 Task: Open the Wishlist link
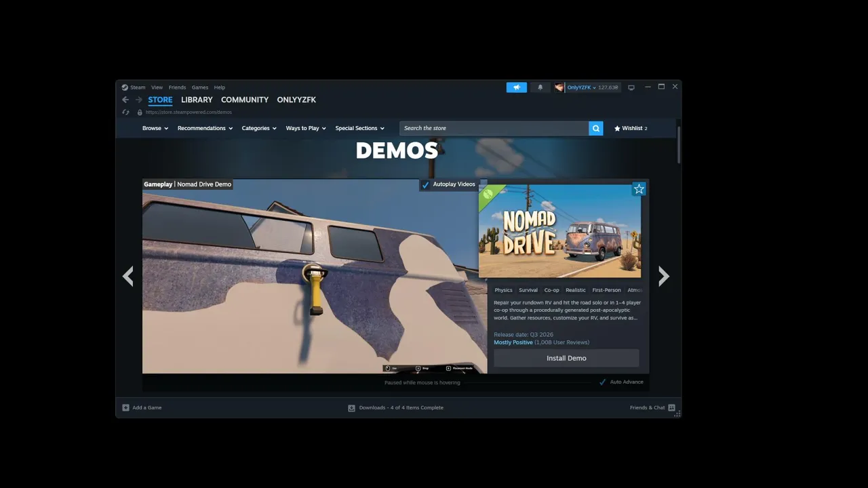631,128
